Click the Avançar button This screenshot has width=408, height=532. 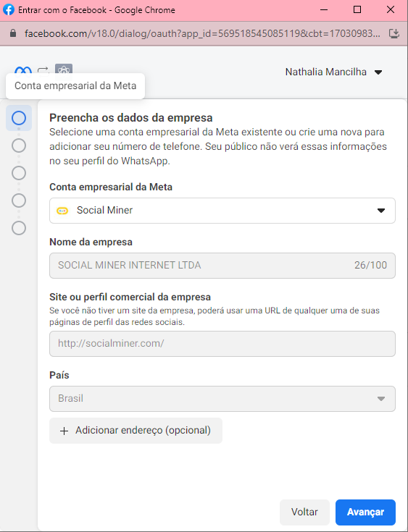(x=365, y=512)
